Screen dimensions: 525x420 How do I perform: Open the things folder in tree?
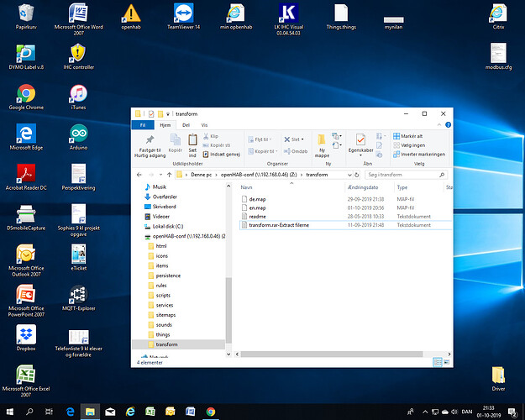(163, 334)
